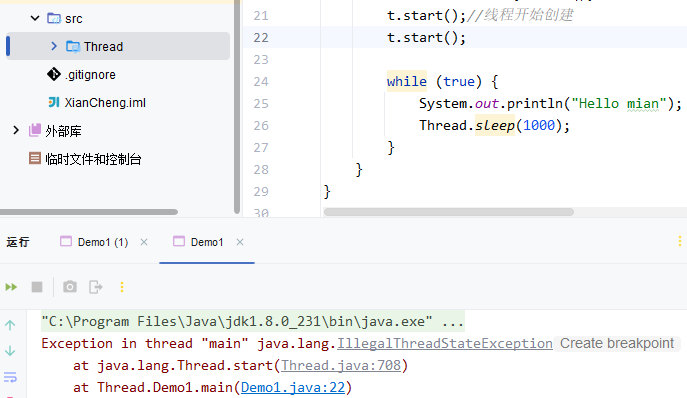Screen dimensions: 687x398
Task: Click the project tree horizontal scrollbar
Action: click(x=89, y=212)
